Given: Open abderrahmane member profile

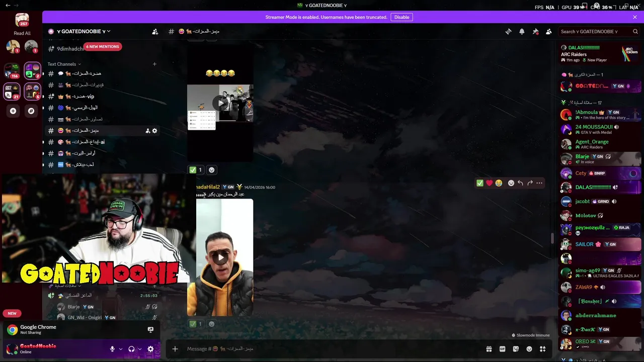Looking at the screenshot, I should click(x=600, y=316).
